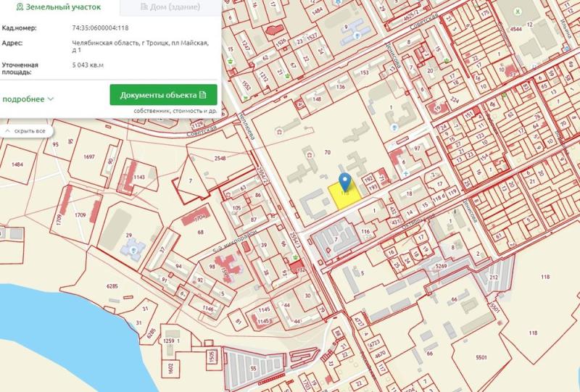The image size is (580, 392).
Task: Select parcel labeled 6285 near the river
Action: tap(112, 286)
